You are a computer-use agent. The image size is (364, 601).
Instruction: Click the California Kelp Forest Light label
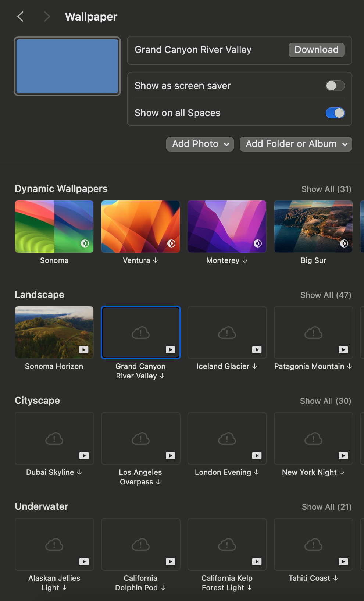tap(227, 583)
